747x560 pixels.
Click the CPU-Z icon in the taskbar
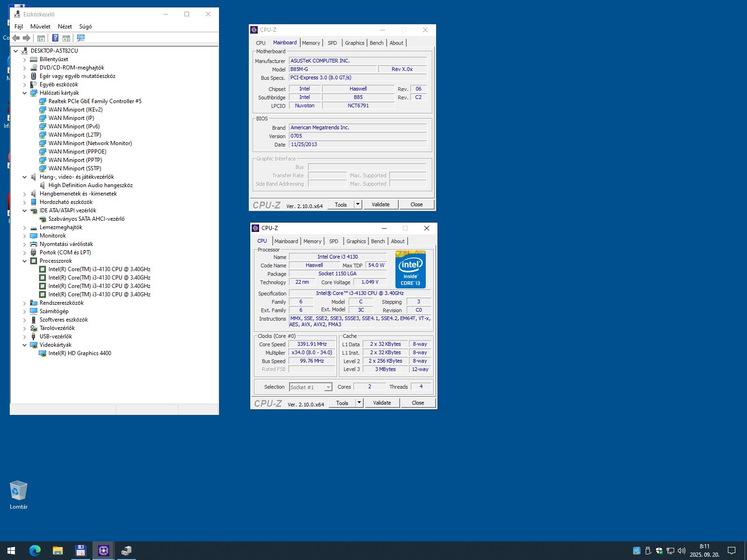103,551
